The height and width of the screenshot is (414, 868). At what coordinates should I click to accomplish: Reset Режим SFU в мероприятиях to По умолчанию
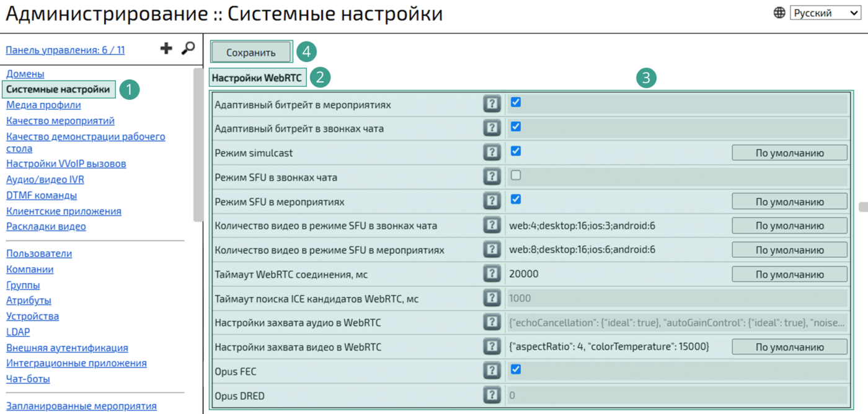[x=789, y=201]
